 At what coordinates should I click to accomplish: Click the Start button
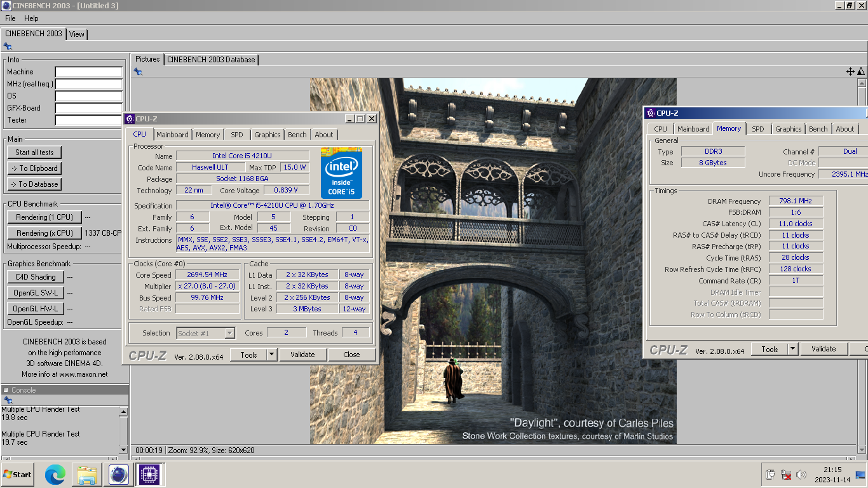(x=17, y=474)
